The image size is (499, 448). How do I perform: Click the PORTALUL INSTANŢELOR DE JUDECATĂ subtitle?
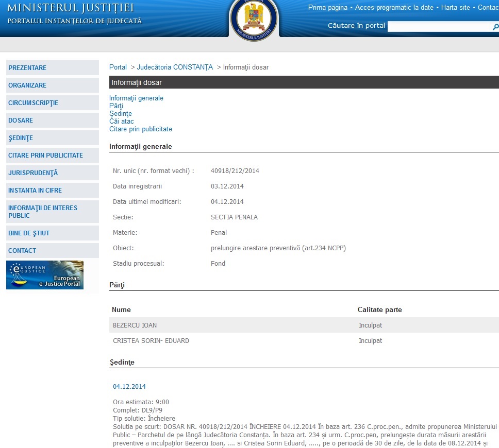[x=74, y=21]
